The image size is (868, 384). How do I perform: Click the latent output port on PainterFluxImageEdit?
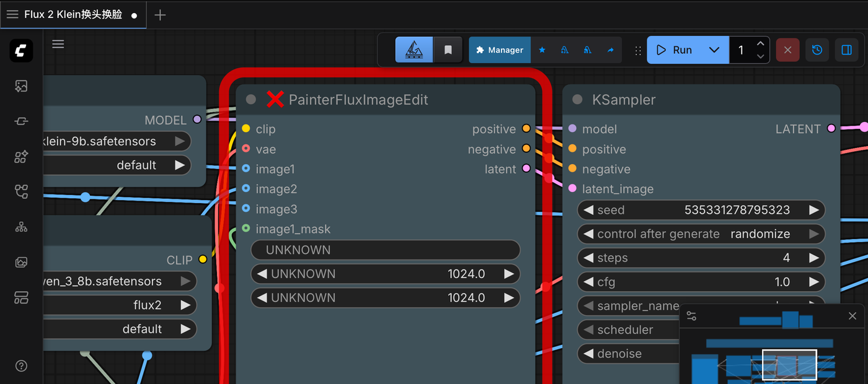click(x=526, y=168)
